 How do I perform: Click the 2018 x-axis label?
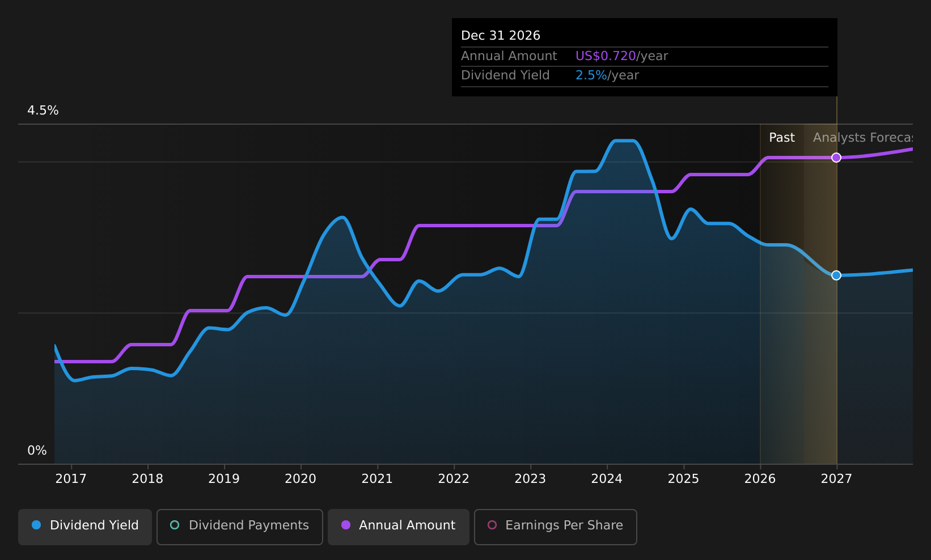[147, 479]
